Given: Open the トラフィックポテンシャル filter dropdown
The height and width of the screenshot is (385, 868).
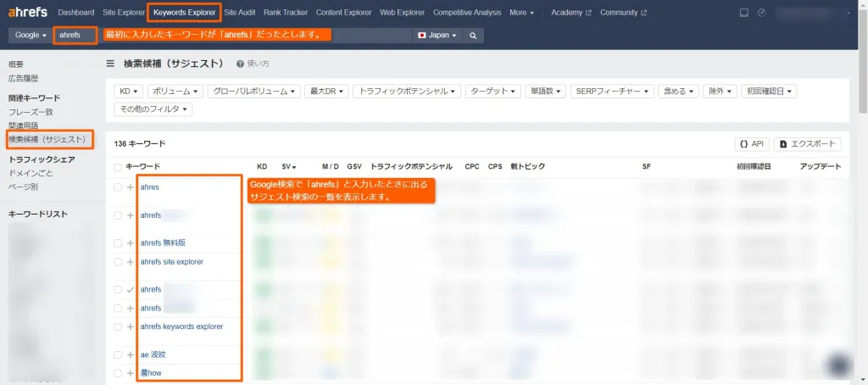Looking at the screenshot, I should click(407, 92).
